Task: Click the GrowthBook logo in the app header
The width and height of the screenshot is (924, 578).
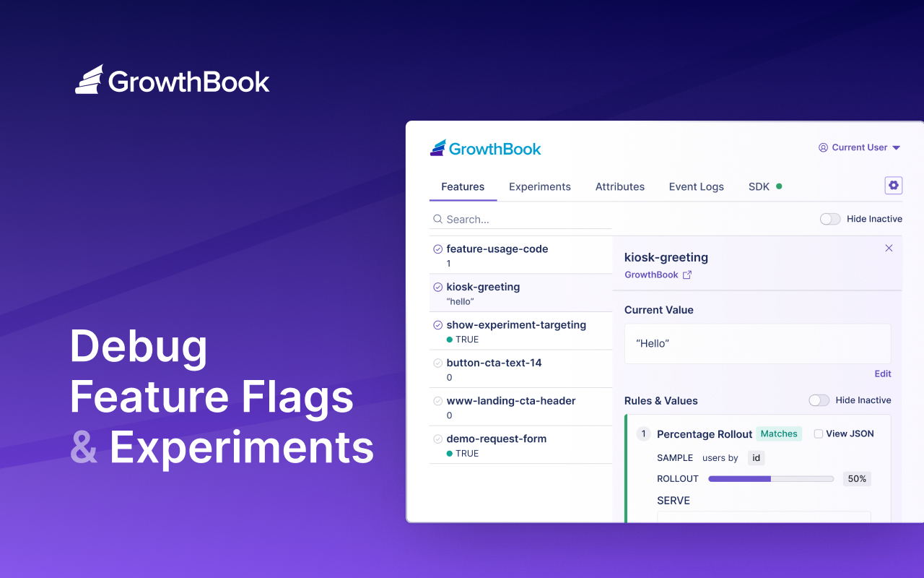Action: pyautogui.click(x=485, y=148)
